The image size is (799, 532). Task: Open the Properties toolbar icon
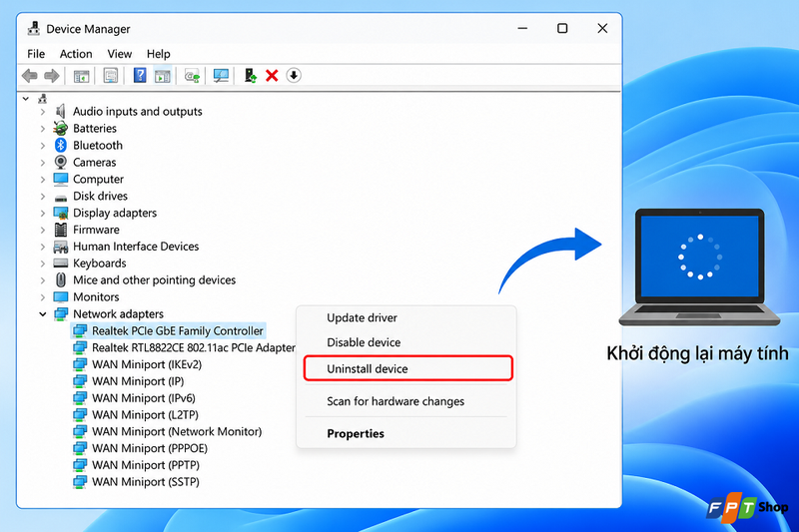click(111, 76)
